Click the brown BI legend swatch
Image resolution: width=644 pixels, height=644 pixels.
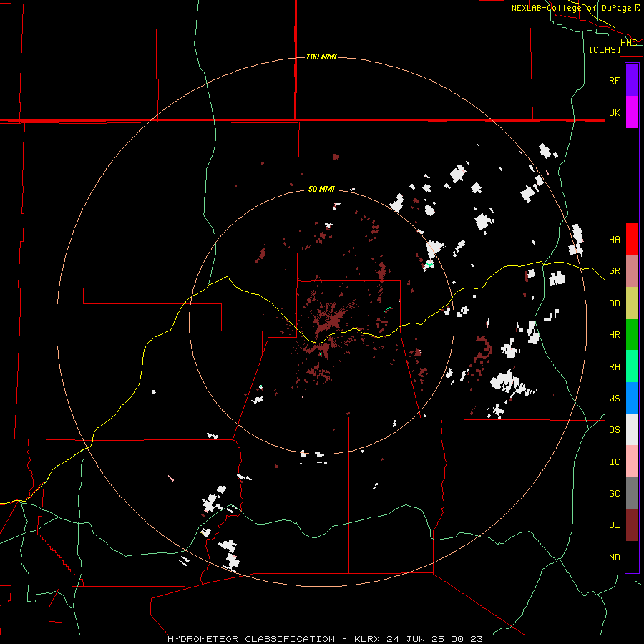click(x=632, y=525)
